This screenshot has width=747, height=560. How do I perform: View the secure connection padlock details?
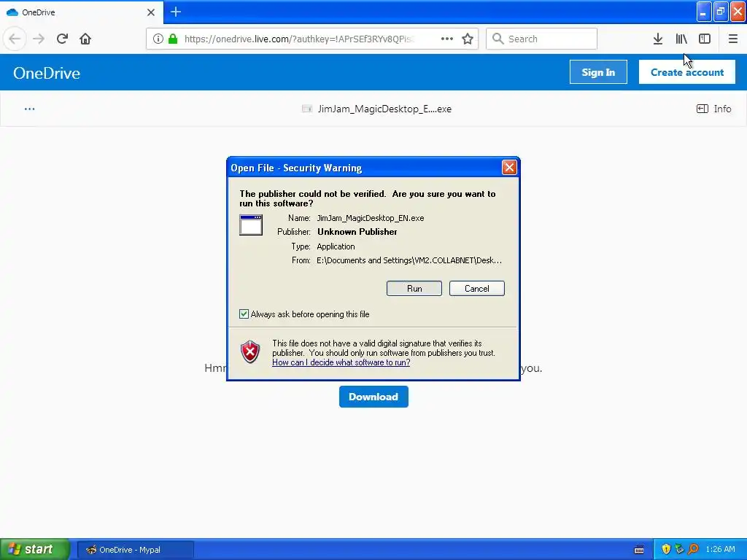173,39
